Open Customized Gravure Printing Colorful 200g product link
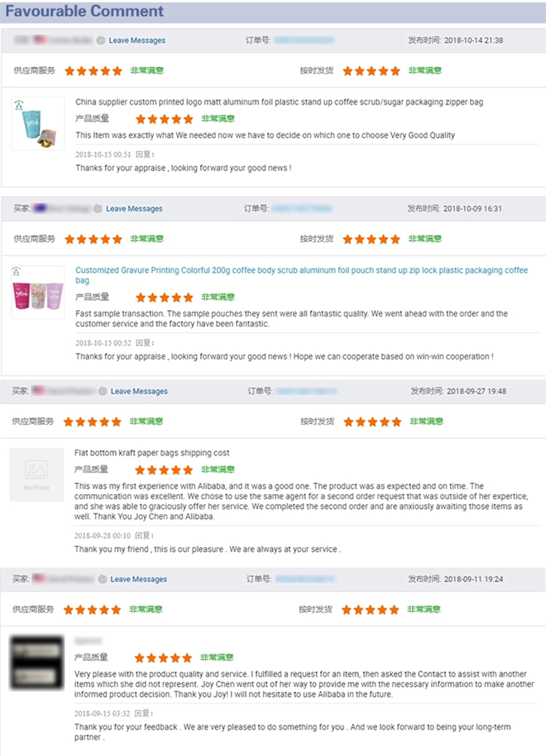The height and width of the screenshot is (756, 546). point(301,275)
